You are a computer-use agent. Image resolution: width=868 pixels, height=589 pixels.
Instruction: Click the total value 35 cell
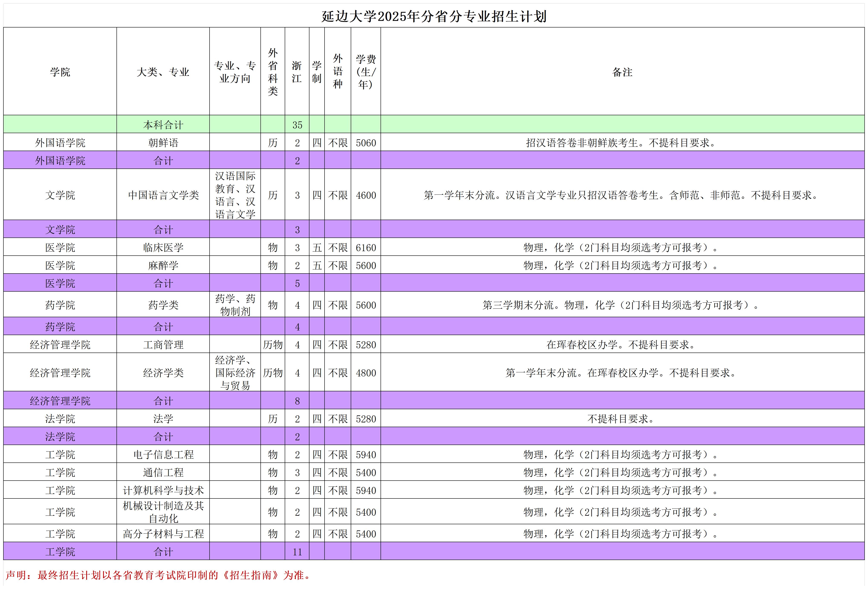coord(297,124)
